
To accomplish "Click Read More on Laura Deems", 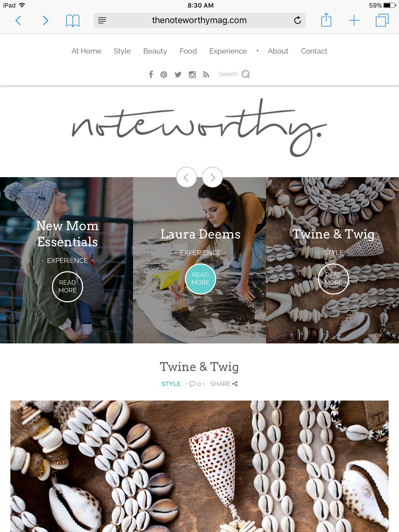I will tap(201, 279).
